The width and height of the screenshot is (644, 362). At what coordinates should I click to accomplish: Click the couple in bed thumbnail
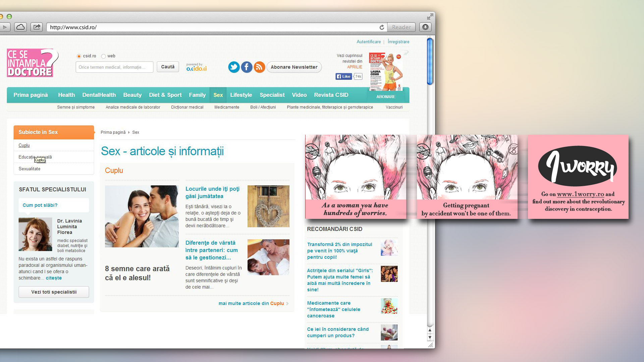coord(268,257)
